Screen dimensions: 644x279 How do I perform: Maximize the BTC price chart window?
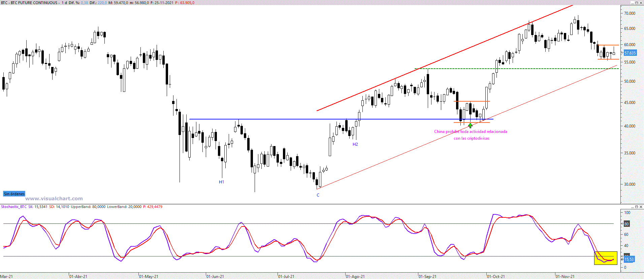(x=637, y=3)
